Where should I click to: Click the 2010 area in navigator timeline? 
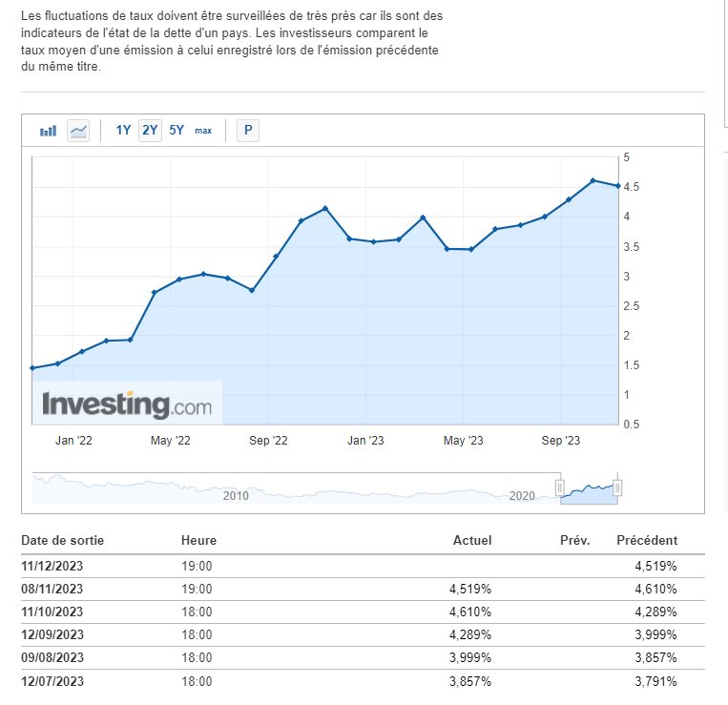(236, 495)
